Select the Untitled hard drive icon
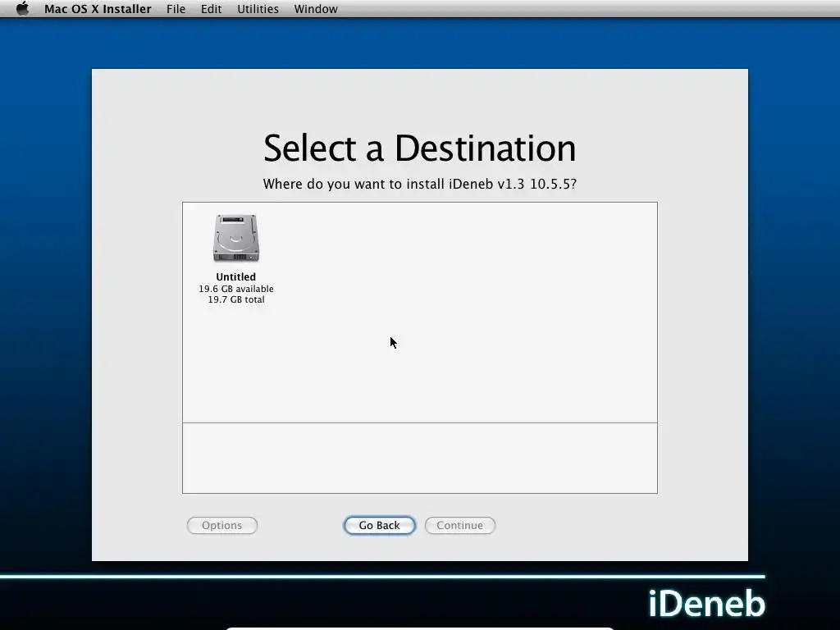Viewport: 840px width, 630px height. (x=236, y=239)
